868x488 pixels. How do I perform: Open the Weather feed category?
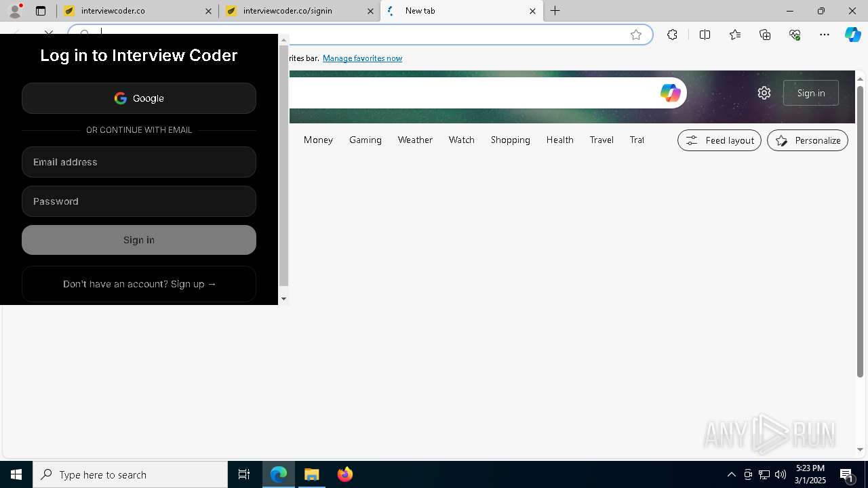(x=415, y=140)
